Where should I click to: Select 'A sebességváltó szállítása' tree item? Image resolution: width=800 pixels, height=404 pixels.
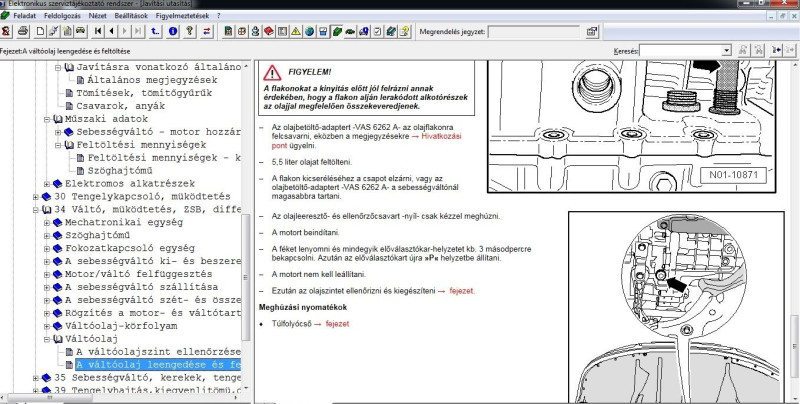141,287
